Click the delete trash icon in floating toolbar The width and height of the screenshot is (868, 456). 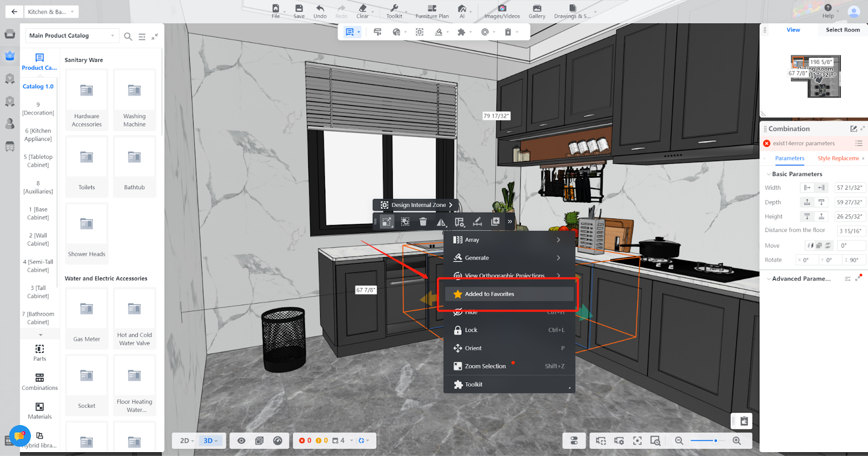(423, 221)
